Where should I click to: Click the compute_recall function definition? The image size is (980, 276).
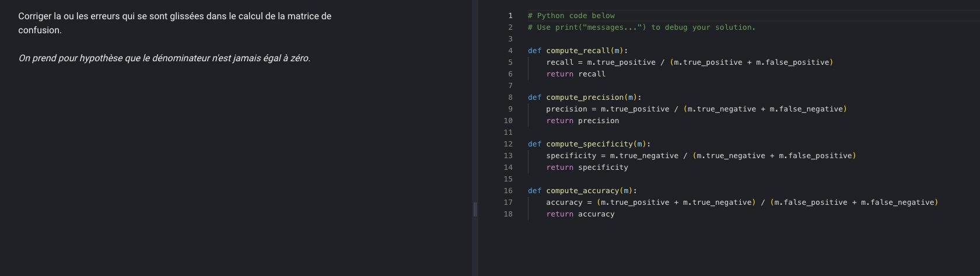tap(577, 51)
